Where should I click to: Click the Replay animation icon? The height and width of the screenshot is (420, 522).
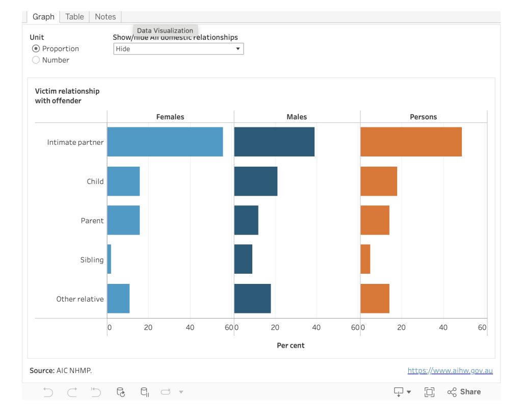point(166,392)
